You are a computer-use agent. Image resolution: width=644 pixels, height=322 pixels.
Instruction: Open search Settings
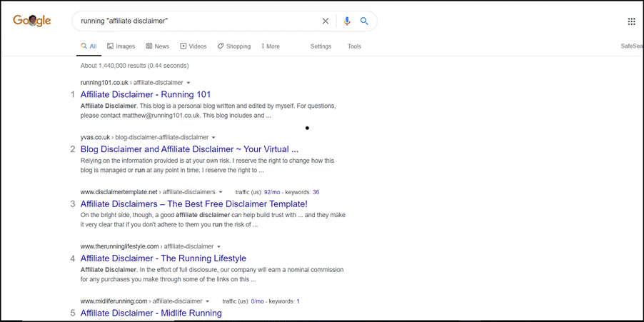[x=321, y=46]
